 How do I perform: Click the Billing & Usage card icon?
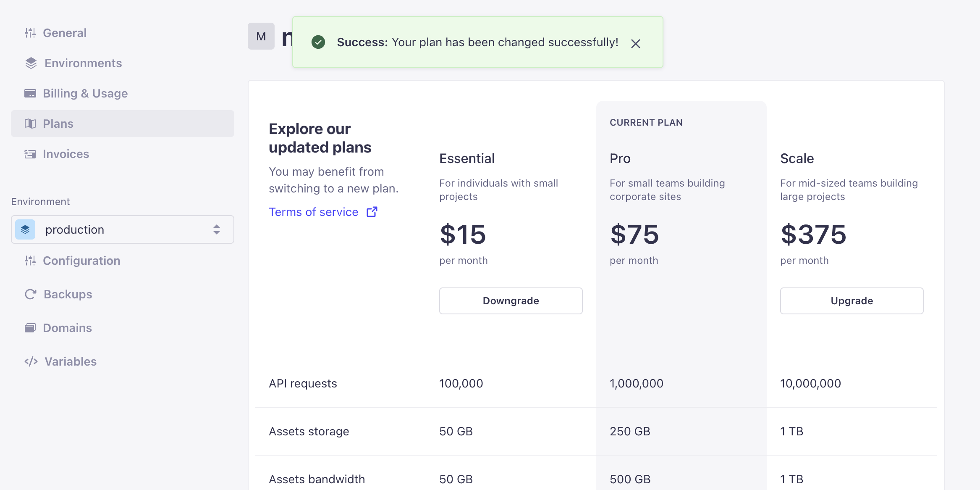click(30, 93)
